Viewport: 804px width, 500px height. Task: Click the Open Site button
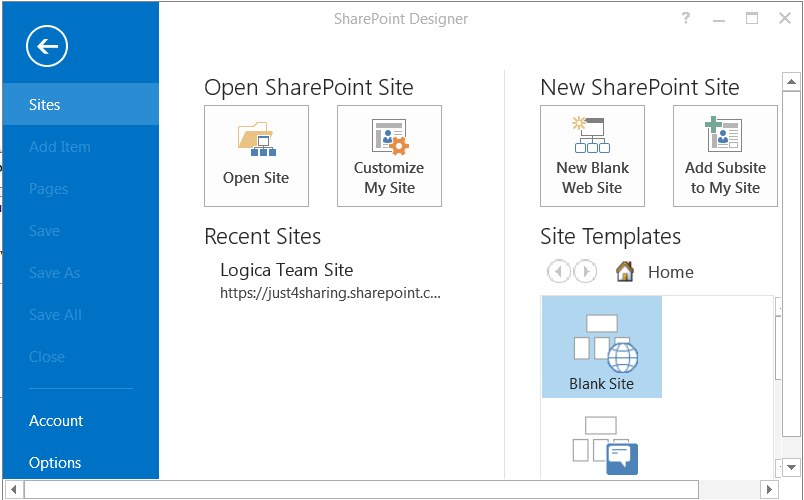click(256, 156)
